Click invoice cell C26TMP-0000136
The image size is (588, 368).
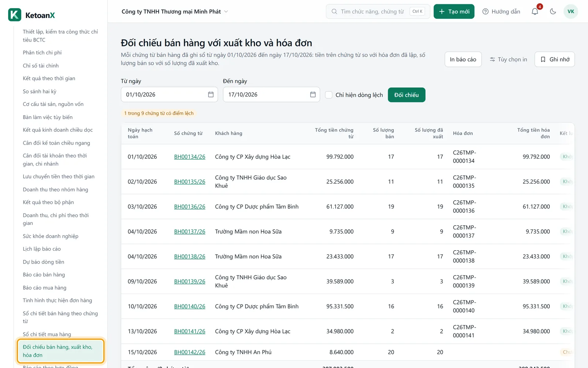coord(464,206)
